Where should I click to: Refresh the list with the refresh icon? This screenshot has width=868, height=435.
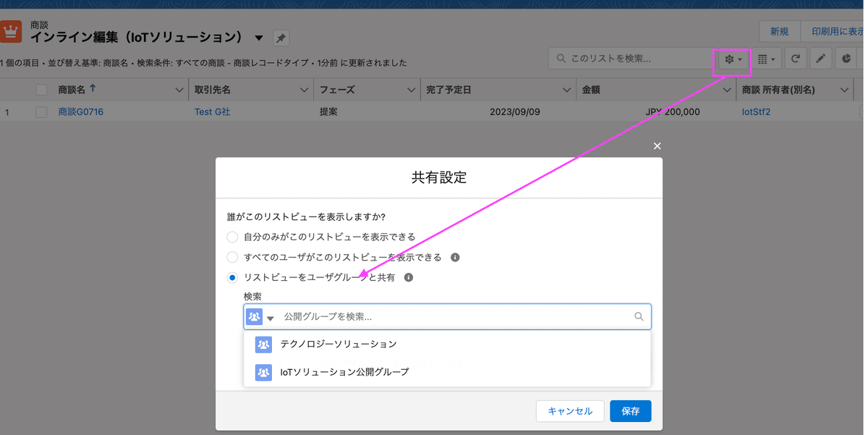796,59
